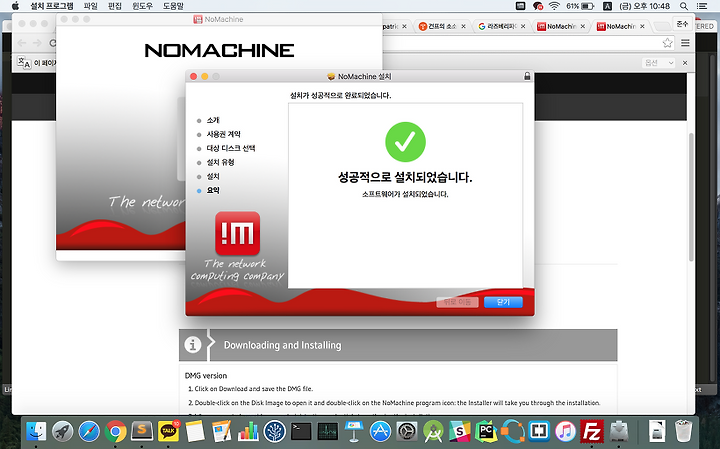The image size is (720, 449).
Task: Click the clock showing 오후 10:48
Action: point(645,6)
